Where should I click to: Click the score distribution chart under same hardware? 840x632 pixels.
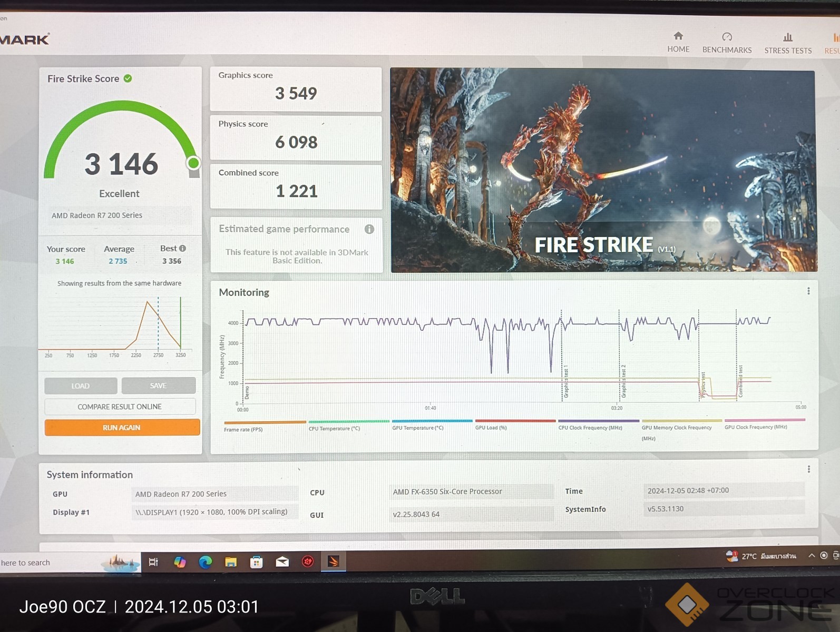tap(115, 327)
